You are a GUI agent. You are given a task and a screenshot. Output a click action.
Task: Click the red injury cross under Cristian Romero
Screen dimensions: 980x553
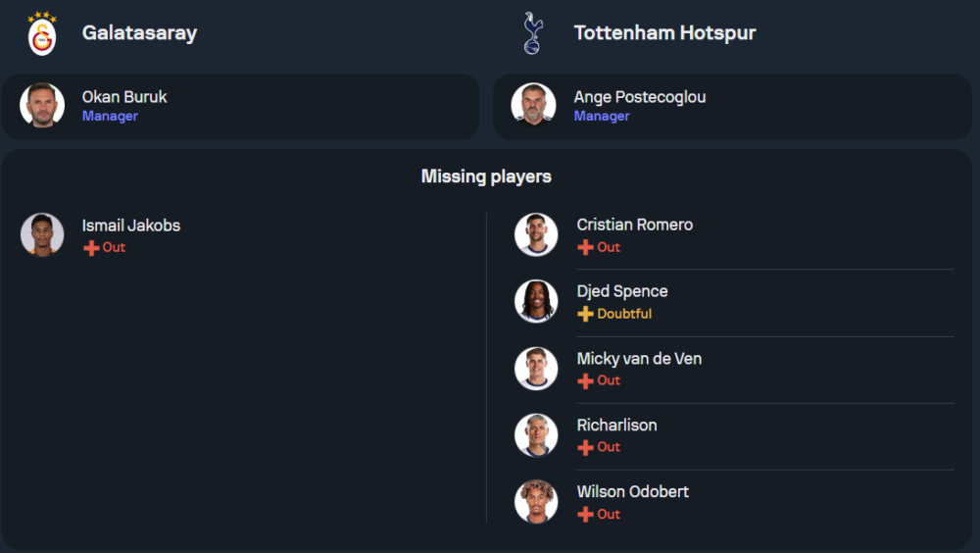(585, 248)
